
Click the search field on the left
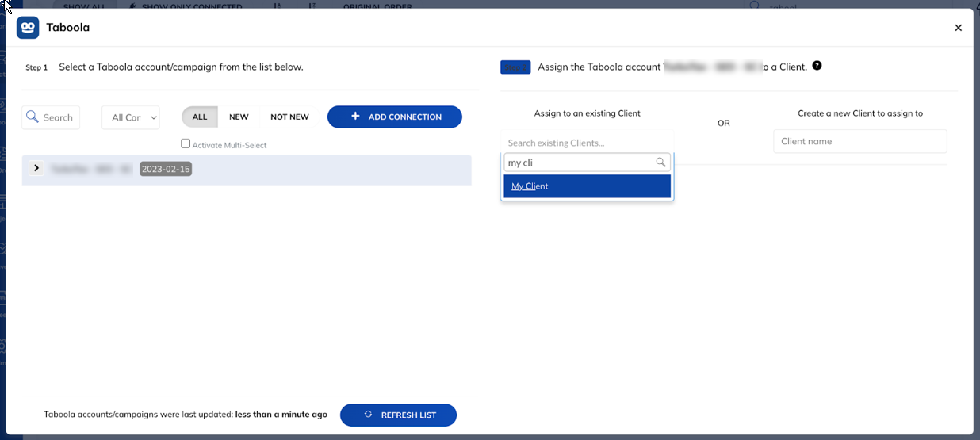pos(51,117)
